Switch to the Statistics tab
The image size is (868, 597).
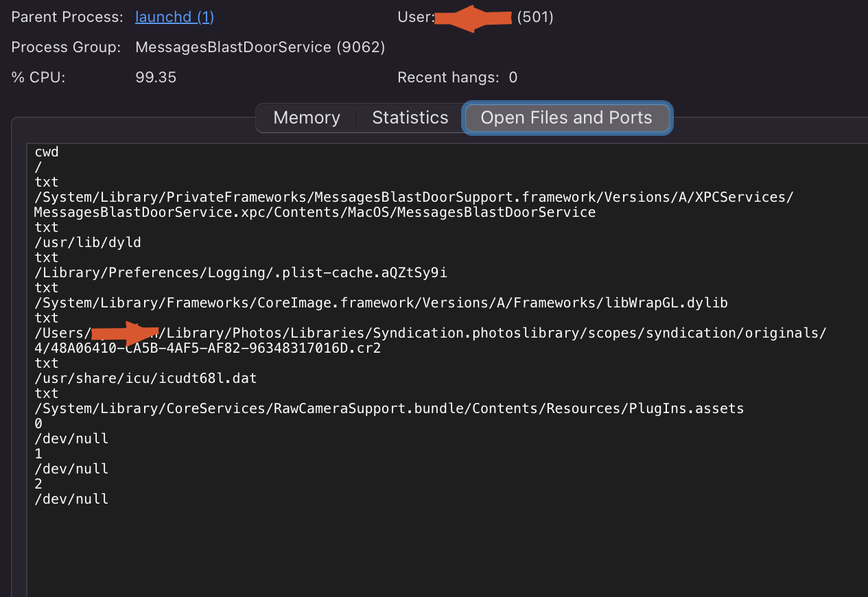pos(410,118)
